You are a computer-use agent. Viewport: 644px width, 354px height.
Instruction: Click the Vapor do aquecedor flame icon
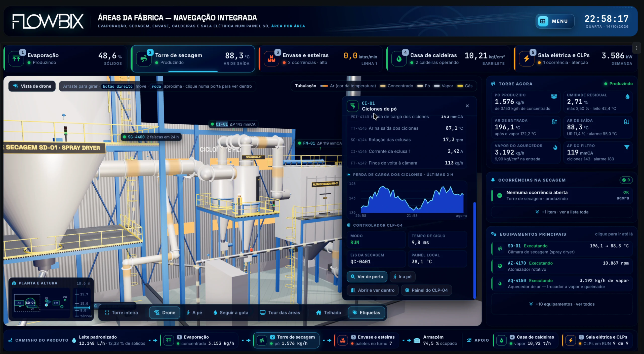555,147
